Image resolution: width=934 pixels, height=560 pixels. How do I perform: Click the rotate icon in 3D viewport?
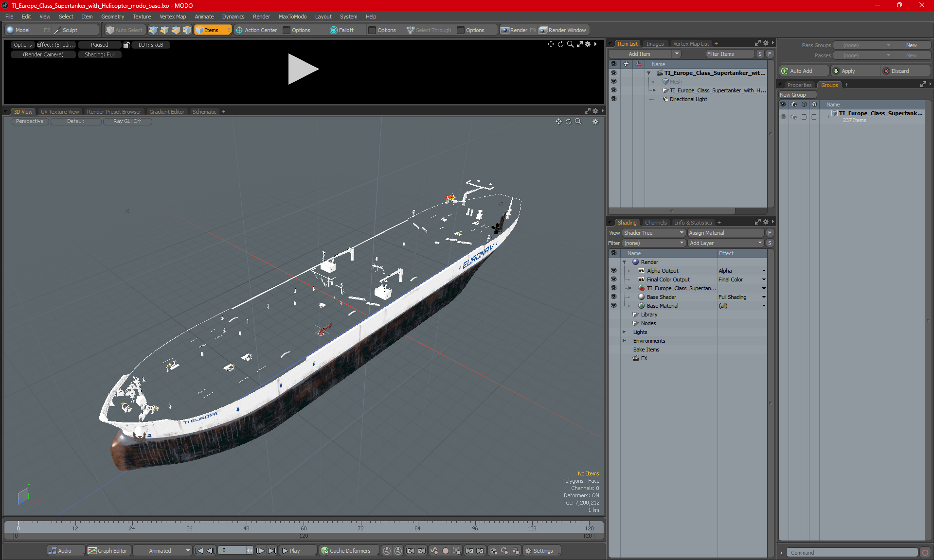(x=568, y=122)
